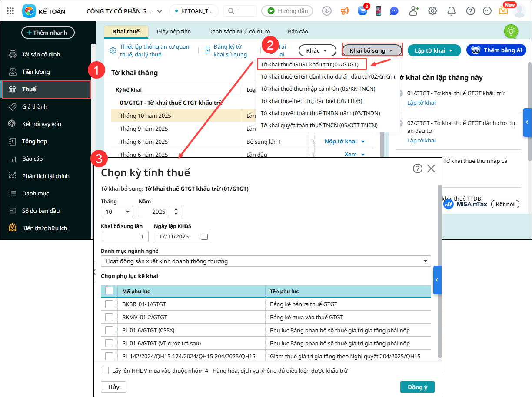This screenshot has width=532, height=397.
Task: Open calendar picker for Ngày lập KHBS
Action: pos(205,236)
